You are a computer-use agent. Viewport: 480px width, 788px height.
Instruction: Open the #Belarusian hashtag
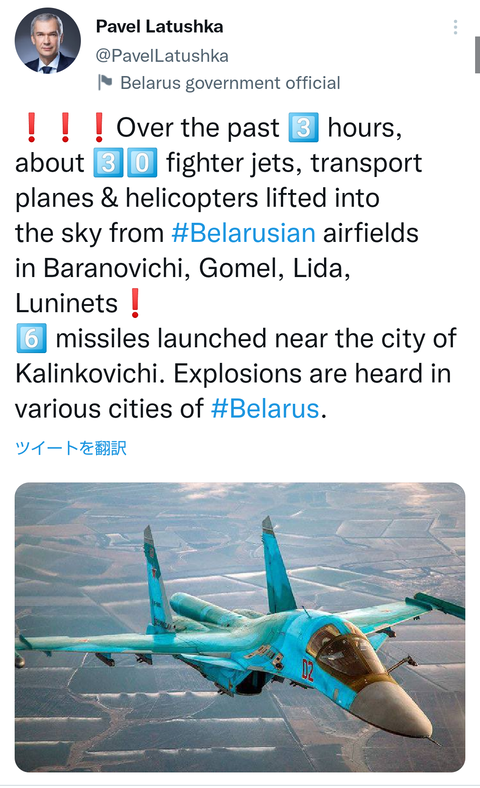243,233
